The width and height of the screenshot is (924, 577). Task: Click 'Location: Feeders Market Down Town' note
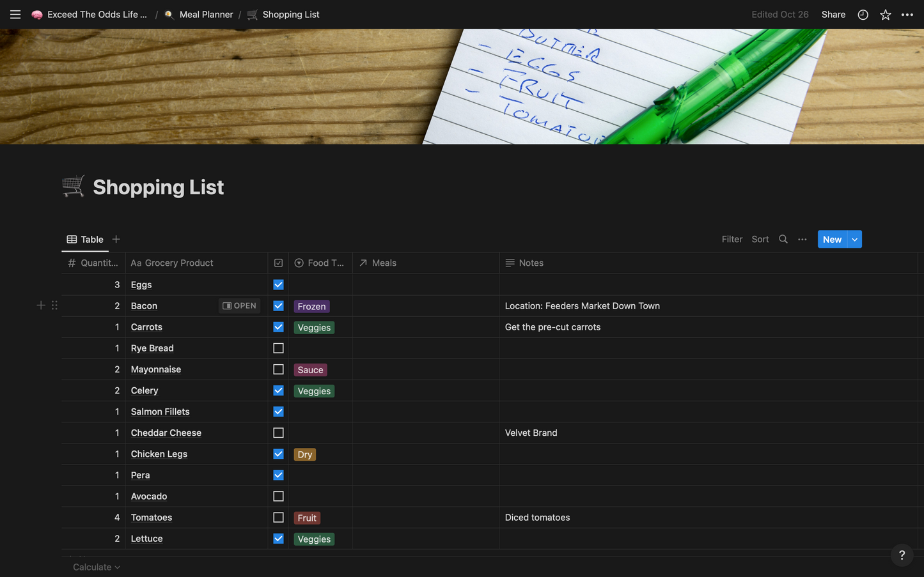pyautogui.click(x=583, y=305)
